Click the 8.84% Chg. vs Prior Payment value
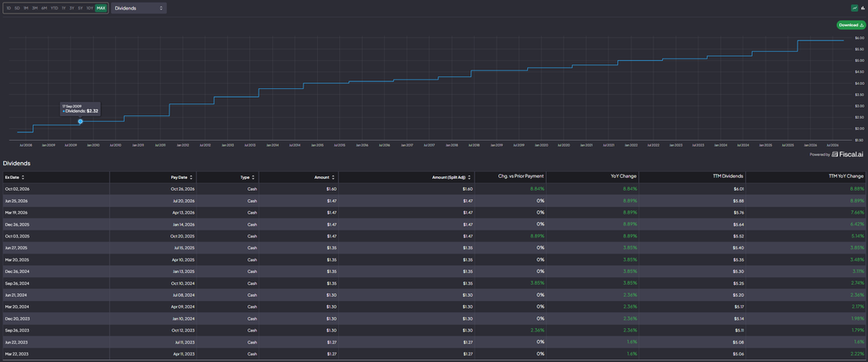 (538, 189)
